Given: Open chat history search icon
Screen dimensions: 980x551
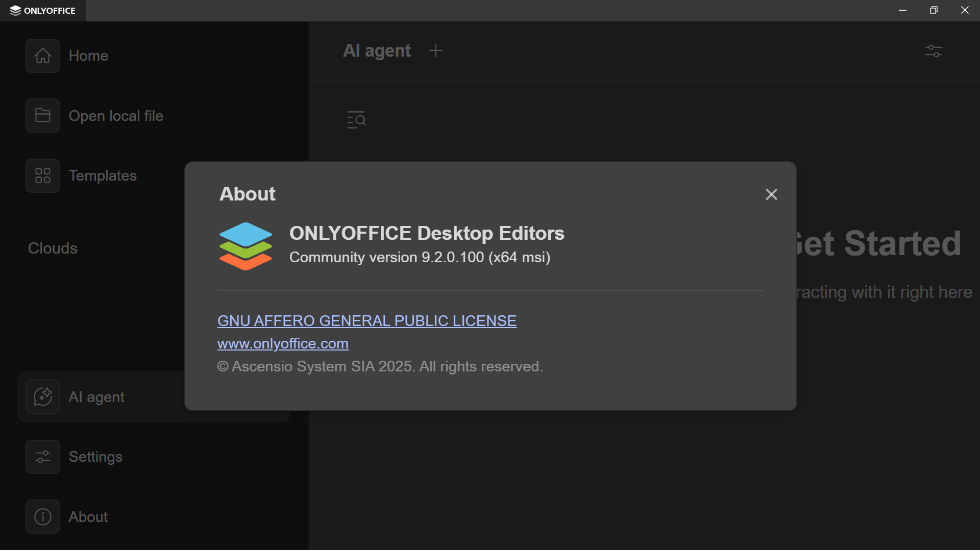Looking at the screenshot, I should pyautogui.click(x=356, y=120).
